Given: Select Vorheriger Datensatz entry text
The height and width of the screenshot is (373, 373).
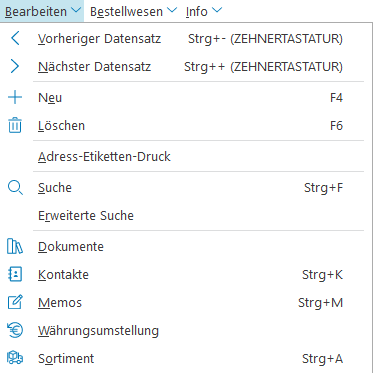Looking at the screenshot, I should click(x=99, y=39).
